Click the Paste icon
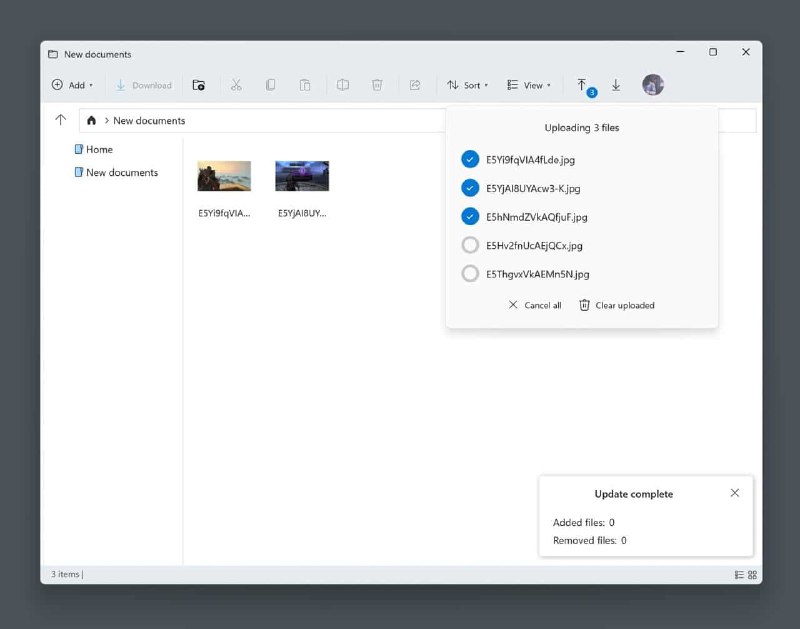This screenshot has width=800, height=629. (x=304, y=85)
